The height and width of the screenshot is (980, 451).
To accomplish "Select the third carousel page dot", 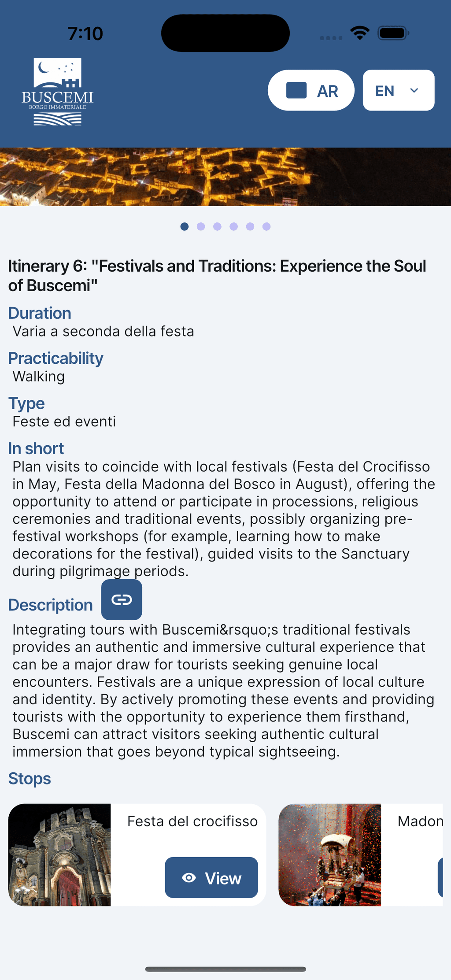I will 217,226.
